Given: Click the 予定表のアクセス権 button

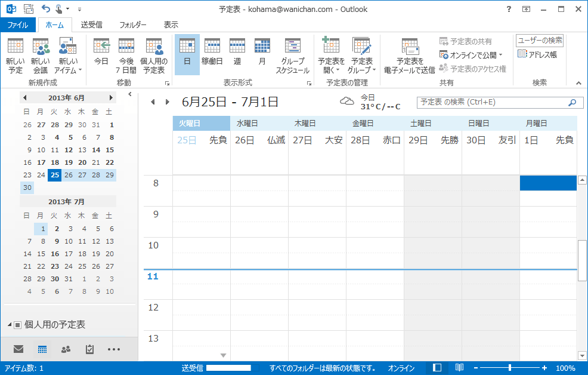Looking at the screenshot, I should click(x=472, y=69).
